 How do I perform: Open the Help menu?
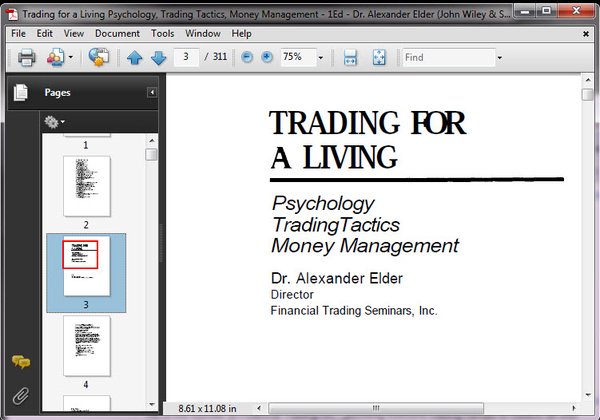pos(241,34)
